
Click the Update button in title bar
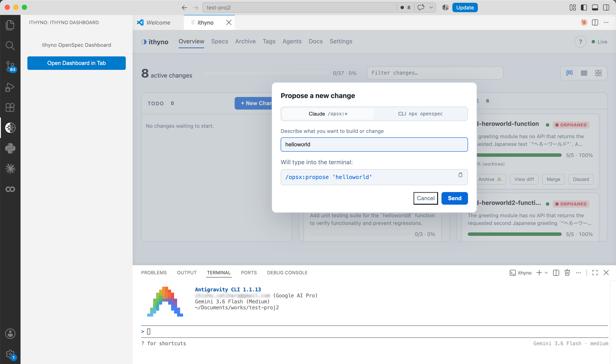click(465, 8)
